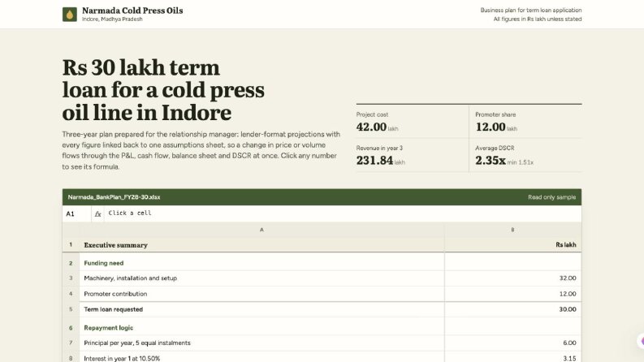Select row 5 header number
The image size is (644, 362).
[71, 309]
